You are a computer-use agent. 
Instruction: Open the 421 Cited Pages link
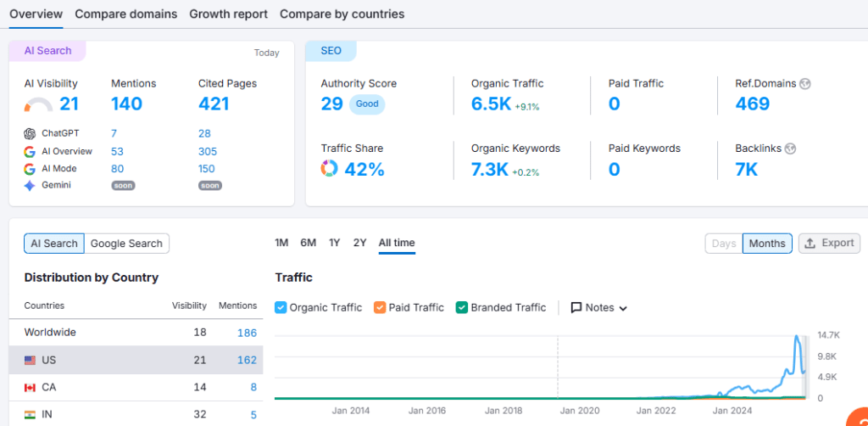214,104
